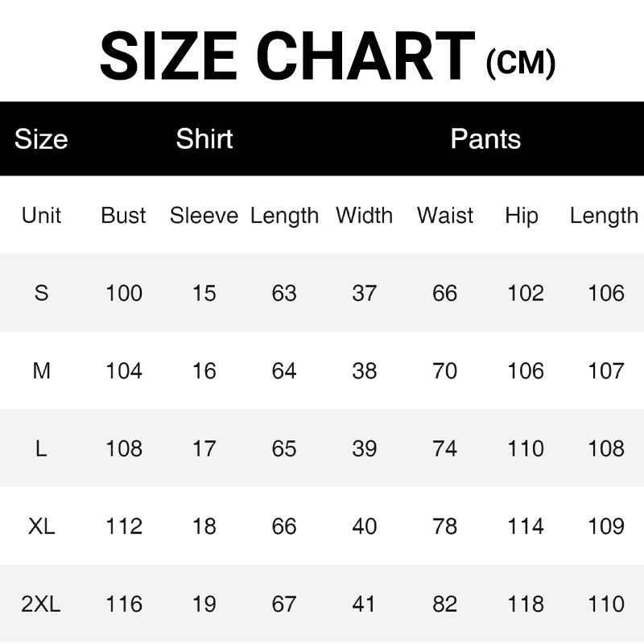
Task: Click the Bust column heading
Action: pyautogui.click(x=124, y=216)
